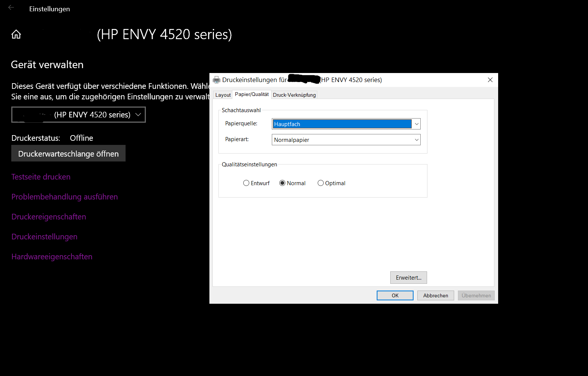Choose Optimal print quality
Viewport: 588px width, 376px height.
[x=332, y=183]
